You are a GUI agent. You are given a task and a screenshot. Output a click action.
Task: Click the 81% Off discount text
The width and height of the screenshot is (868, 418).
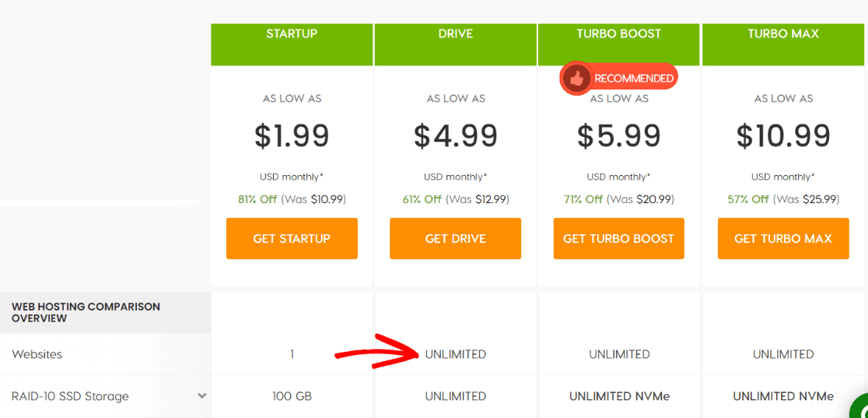click(257, 199)
